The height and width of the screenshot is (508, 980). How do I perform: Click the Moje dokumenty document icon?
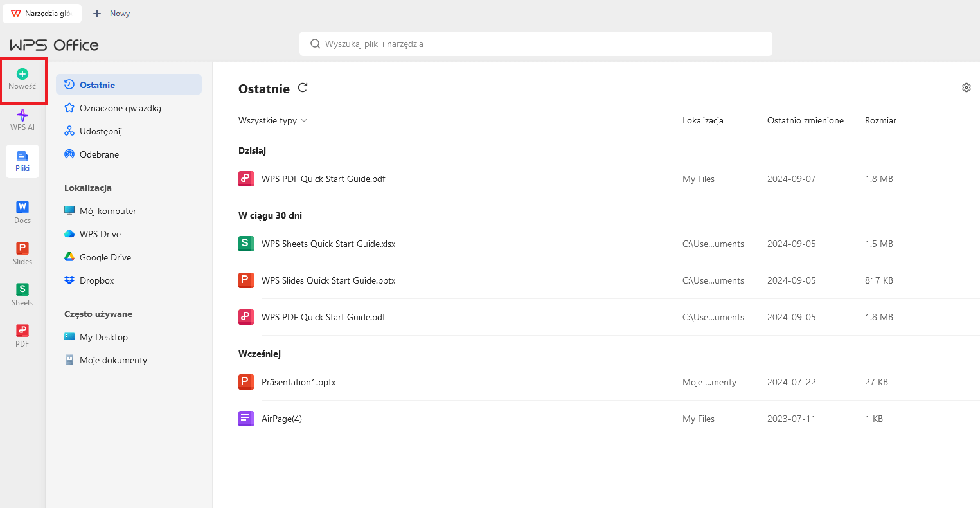(69, 360)
